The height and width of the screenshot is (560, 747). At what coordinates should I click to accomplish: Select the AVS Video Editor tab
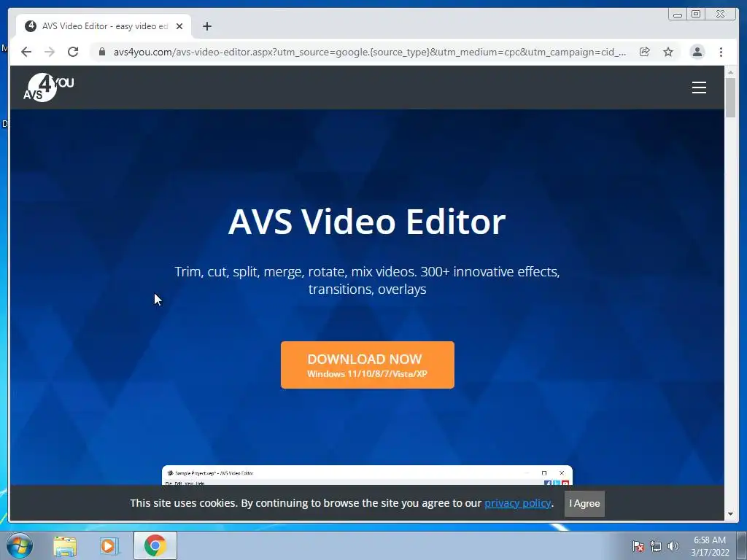104,26
